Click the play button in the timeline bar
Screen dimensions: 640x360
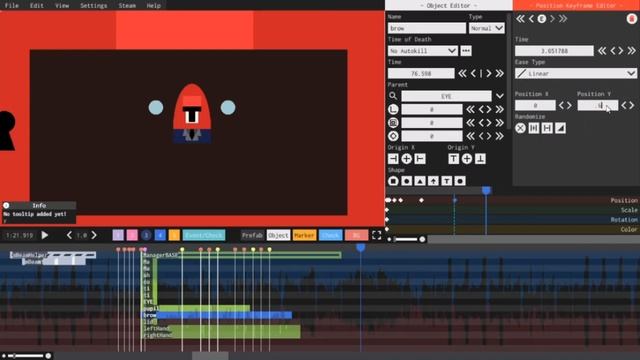[x=45, y=235]
